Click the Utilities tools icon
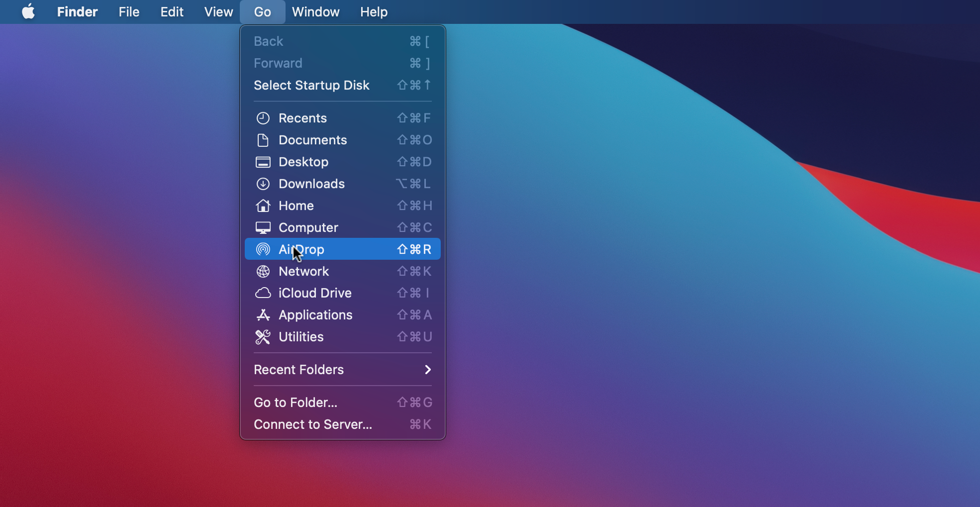Viewport: 980px width, 507px height. pos(263,337)
